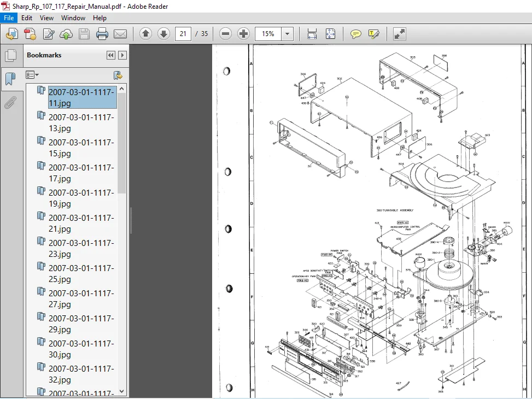Select bookmark 2007-03-01-1117-23.jpg
Screen dimensions: 532x399
pyautogui.click(x=81, y=248)
